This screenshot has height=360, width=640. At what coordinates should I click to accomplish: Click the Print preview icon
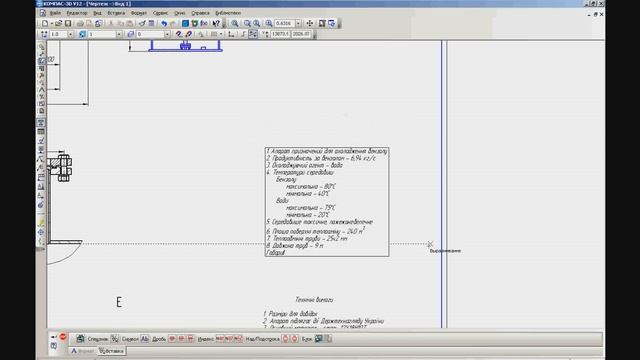tap(89, 24)
